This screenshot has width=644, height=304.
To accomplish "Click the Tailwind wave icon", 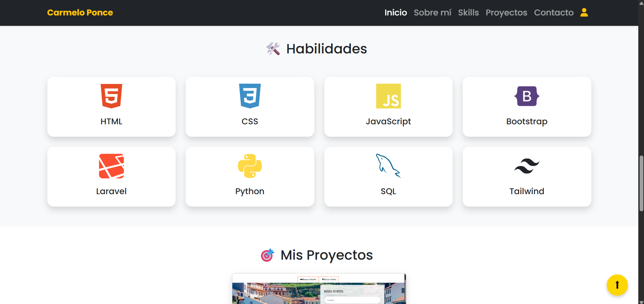I will [527, 166].
